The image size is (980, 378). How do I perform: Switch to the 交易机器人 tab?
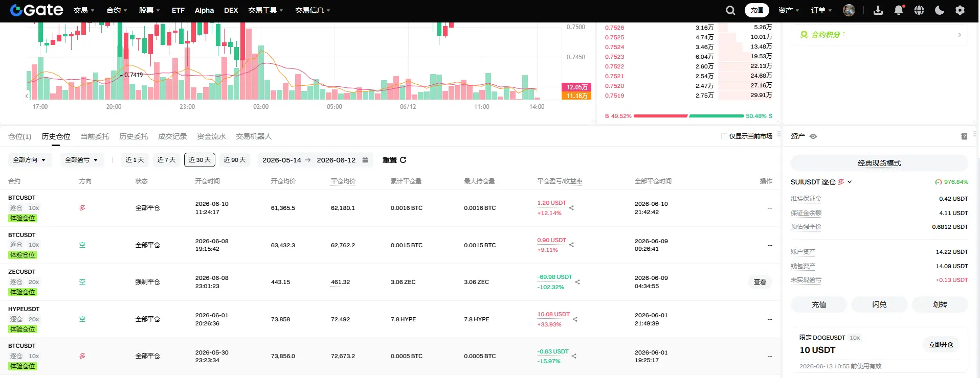(254, 136)
